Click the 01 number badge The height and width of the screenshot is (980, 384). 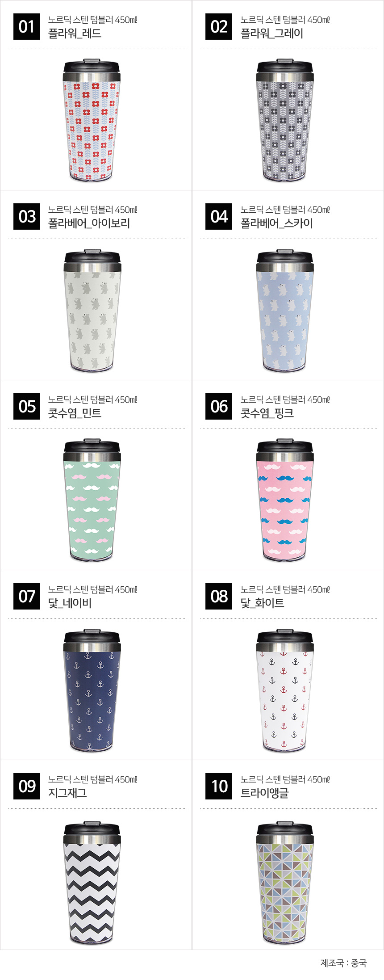27,26
